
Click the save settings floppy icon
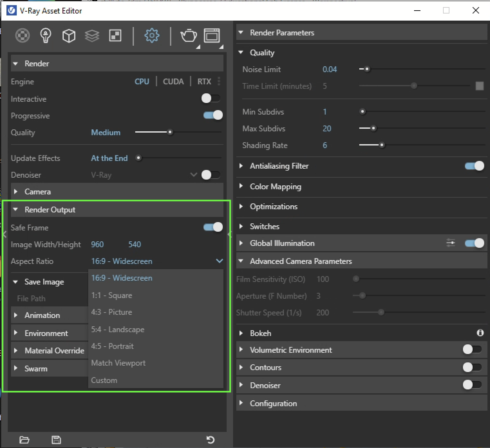tap(56, 440)
